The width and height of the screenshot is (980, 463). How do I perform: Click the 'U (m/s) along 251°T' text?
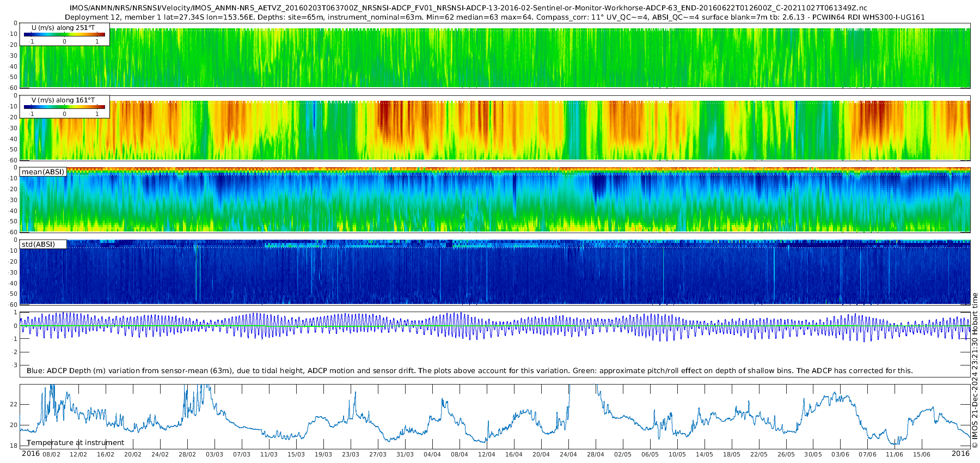63,28
